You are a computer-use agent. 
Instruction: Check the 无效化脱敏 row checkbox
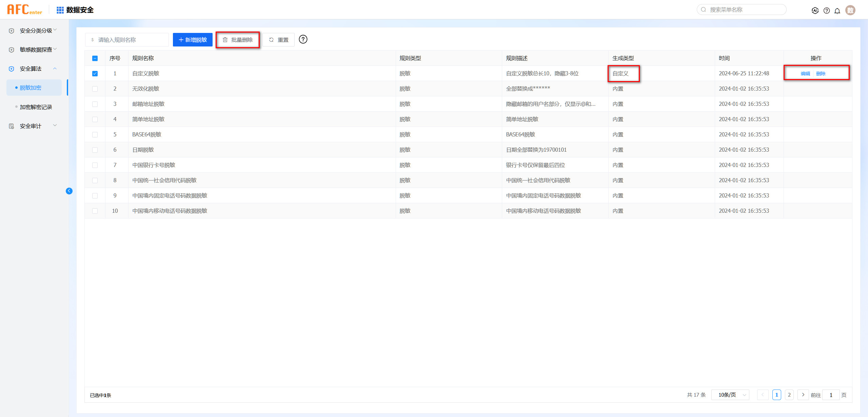click(95, 89)
